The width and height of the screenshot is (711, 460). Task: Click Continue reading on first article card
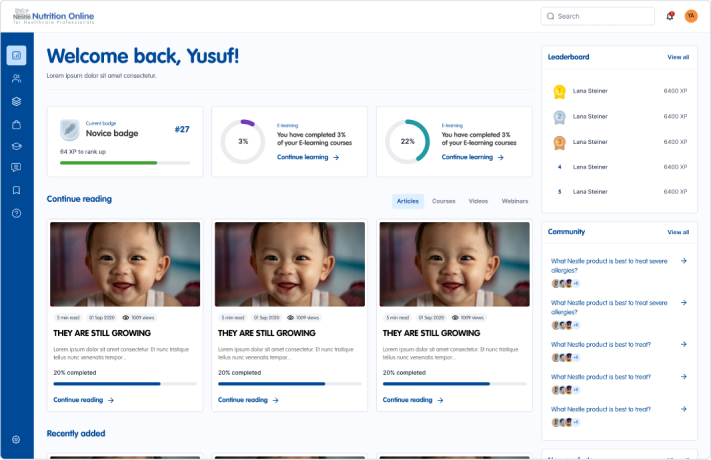click(x=83, y=400)
